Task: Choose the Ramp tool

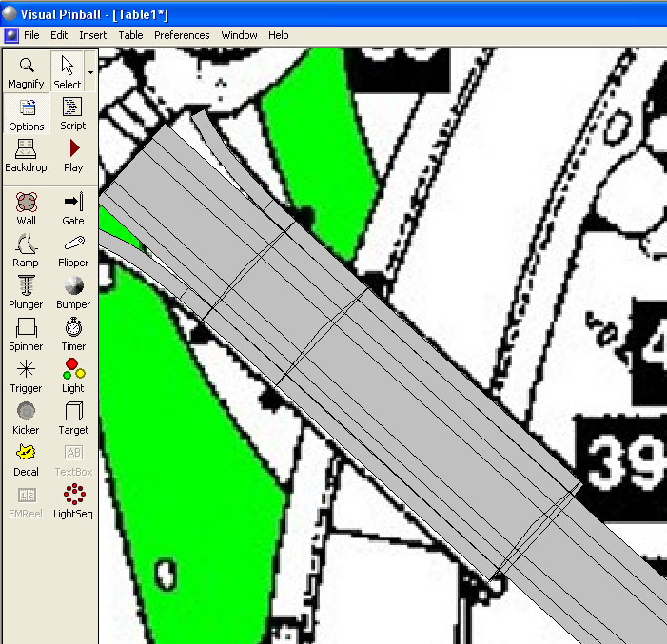Action: (27, 250)
